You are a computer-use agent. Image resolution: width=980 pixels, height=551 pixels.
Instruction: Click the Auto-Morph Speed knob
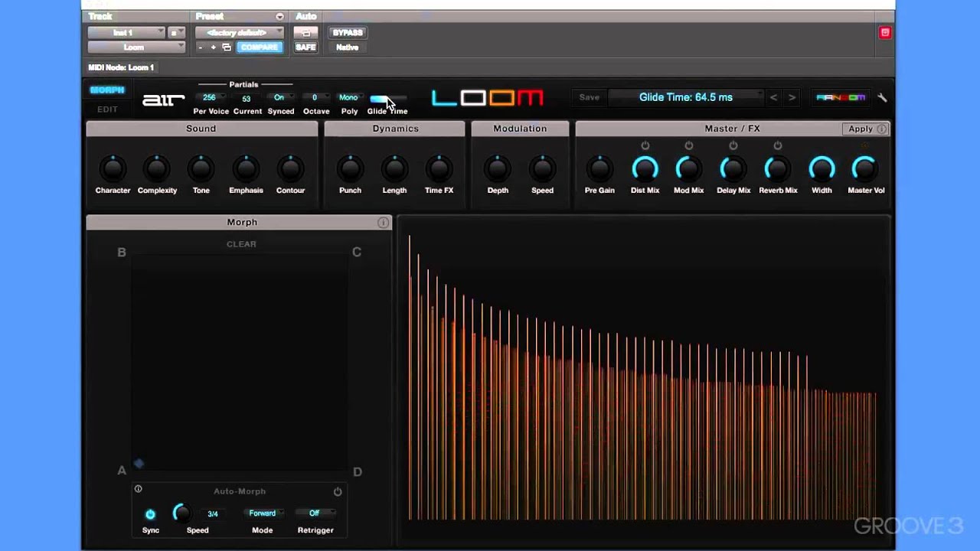(181, 513)
